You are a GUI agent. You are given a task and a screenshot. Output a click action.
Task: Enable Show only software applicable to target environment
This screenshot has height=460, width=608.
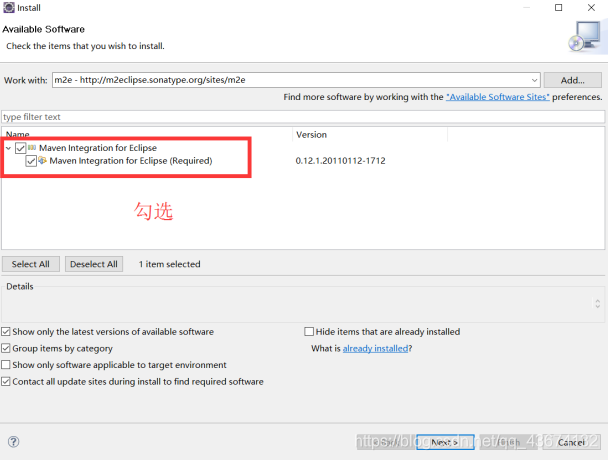tap(5, 365)
